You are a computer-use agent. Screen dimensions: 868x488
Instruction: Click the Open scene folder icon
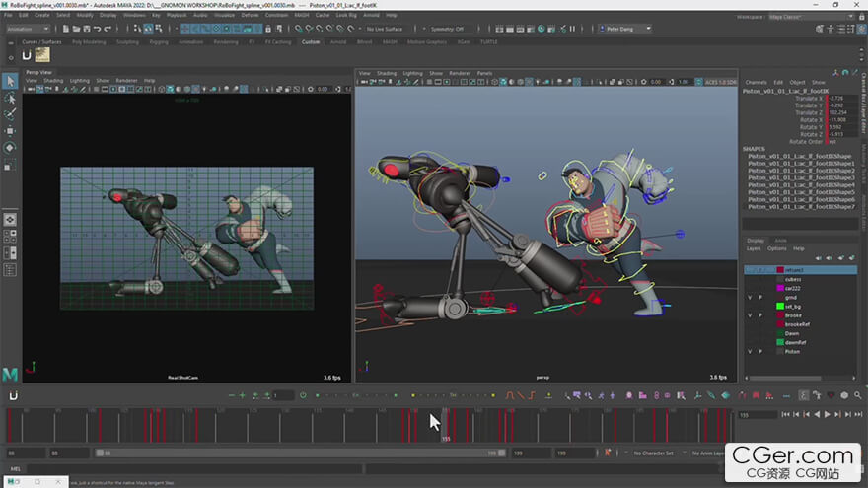76,29
